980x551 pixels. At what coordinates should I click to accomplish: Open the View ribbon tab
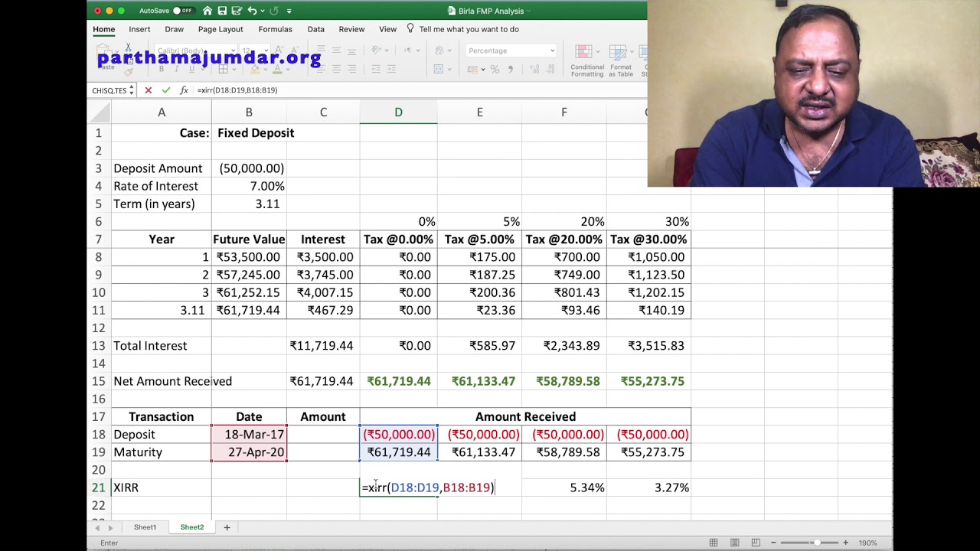tap(387, 29)
